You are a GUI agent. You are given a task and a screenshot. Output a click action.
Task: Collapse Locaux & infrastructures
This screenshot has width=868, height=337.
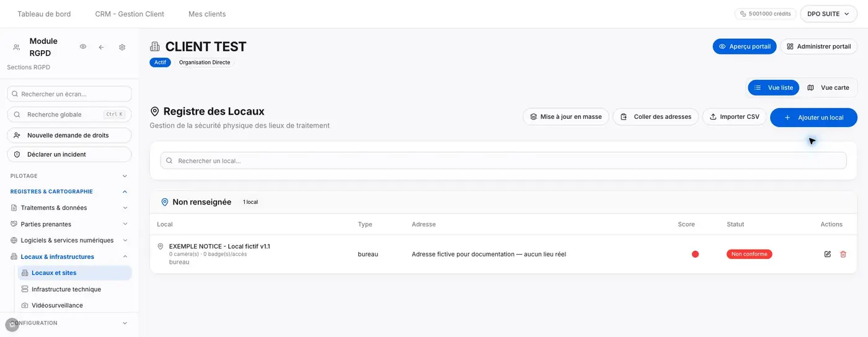coord(69,256)
